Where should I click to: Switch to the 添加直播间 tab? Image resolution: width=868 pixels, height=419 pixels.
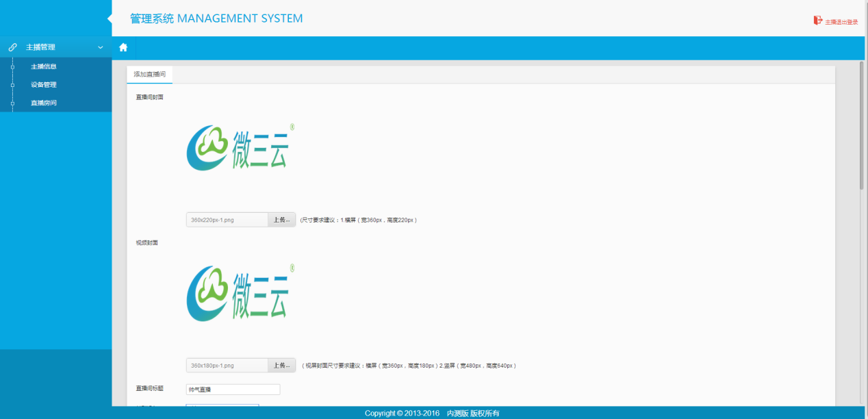(149, 74)
